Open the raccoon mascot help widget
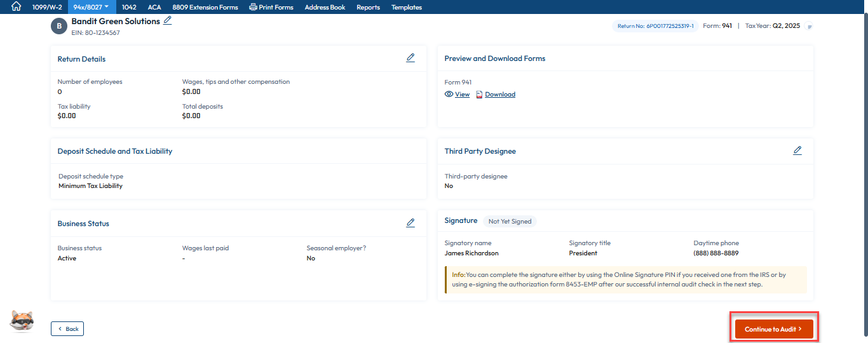Screen dimensions: 868x343 22,321
